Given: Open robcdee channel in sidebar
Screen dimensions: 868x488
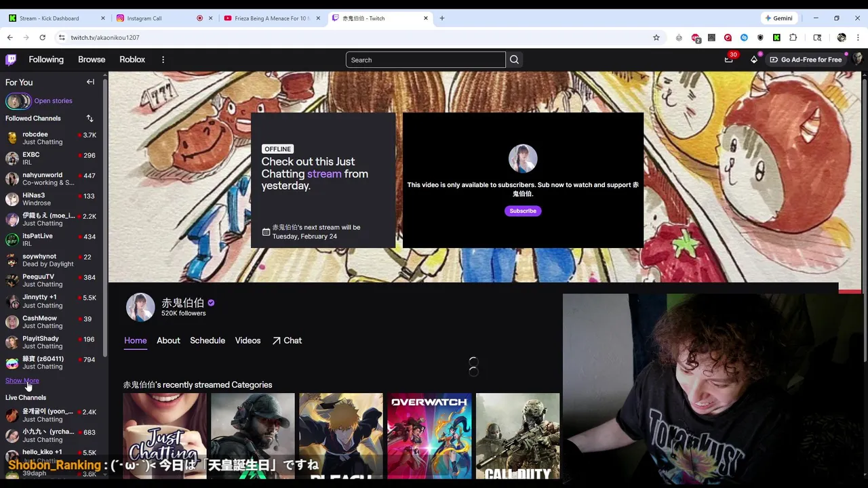Looking at the screenshot, I should 52,138.
